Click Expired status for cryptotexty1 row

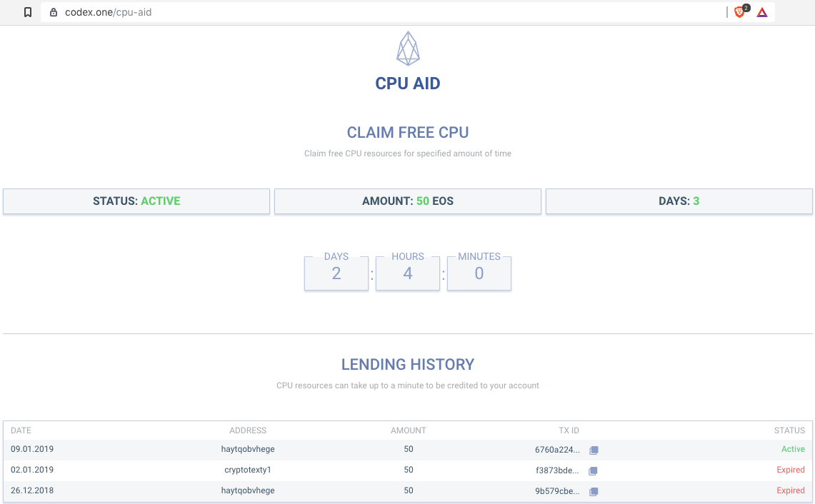791,470
